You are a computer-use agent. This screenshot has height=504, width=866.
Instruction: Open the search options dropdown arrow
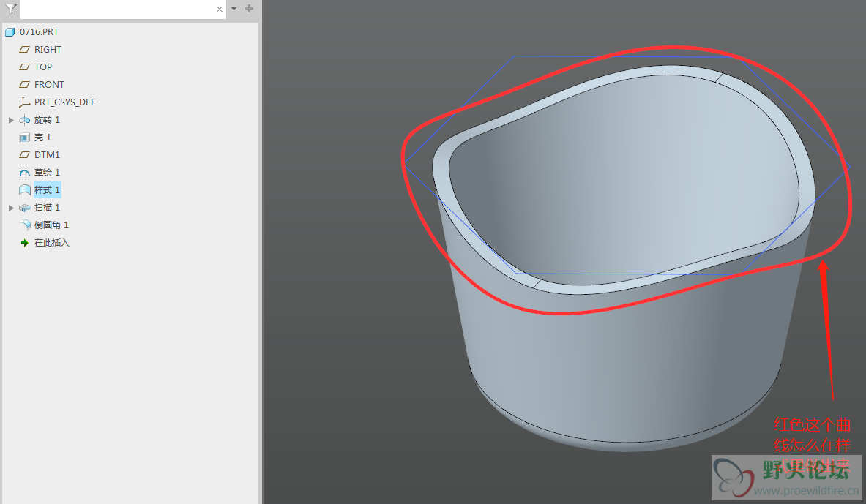point(234,9)
